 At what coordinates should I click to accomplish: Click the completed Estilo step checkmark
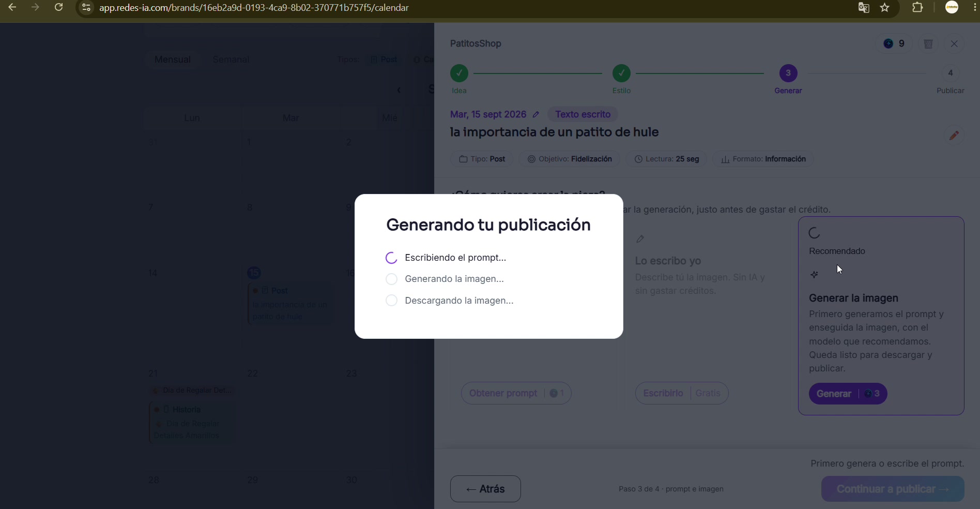pos(621,73)
